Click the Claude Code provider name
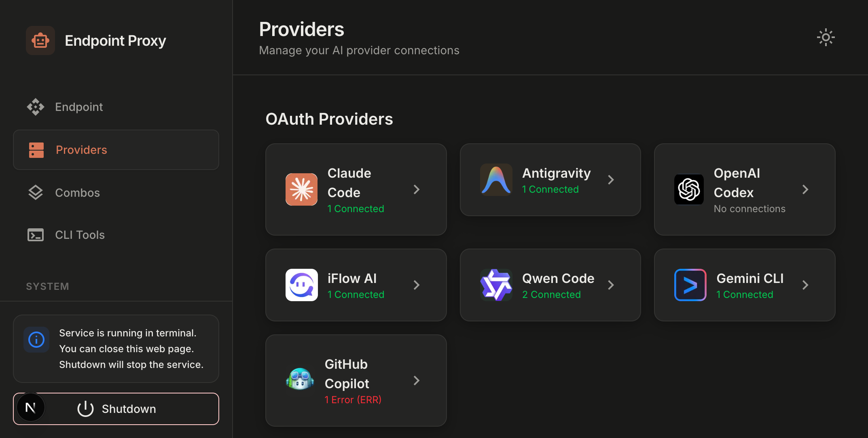The height and width of the screenshot is (438, 868). click(349, 183)
